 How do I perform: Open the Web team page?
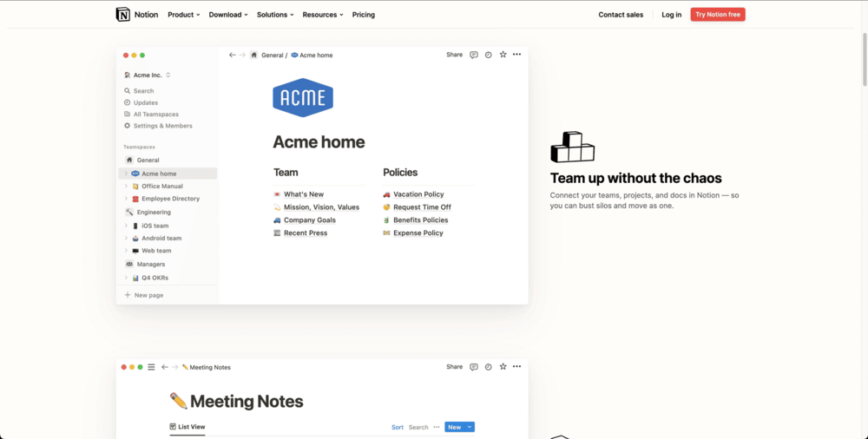coord(156,250)
